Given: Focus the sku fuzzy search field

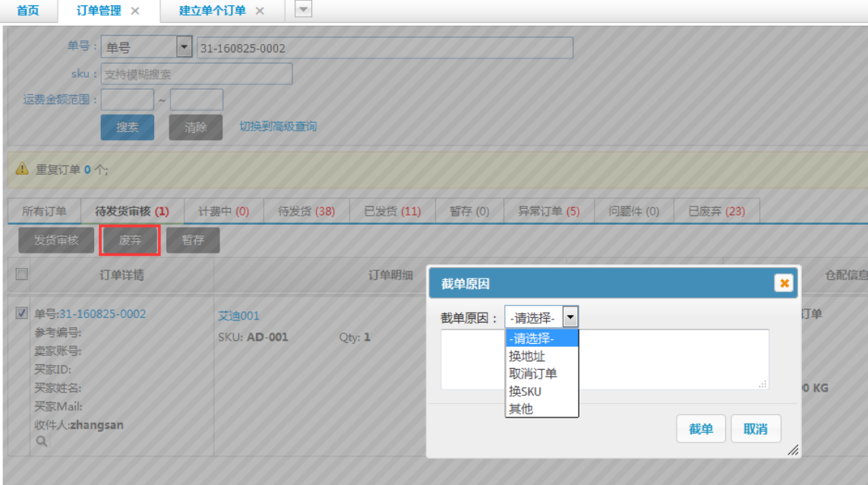Looking at the screenshot, I should click(x=196, y=74).
